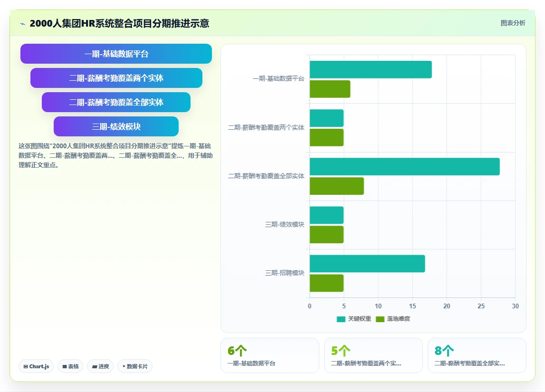
Task: Click the green bar for 三期-绩效模块
Action: (x=326, y=235)
